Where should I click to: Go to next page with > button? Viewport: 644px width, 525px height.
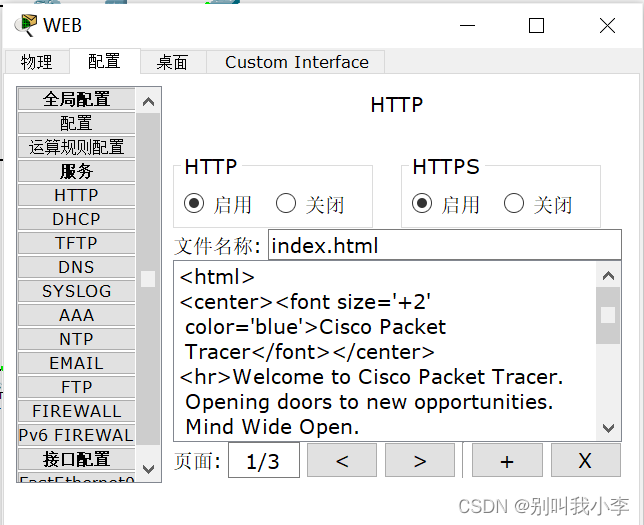420,460
